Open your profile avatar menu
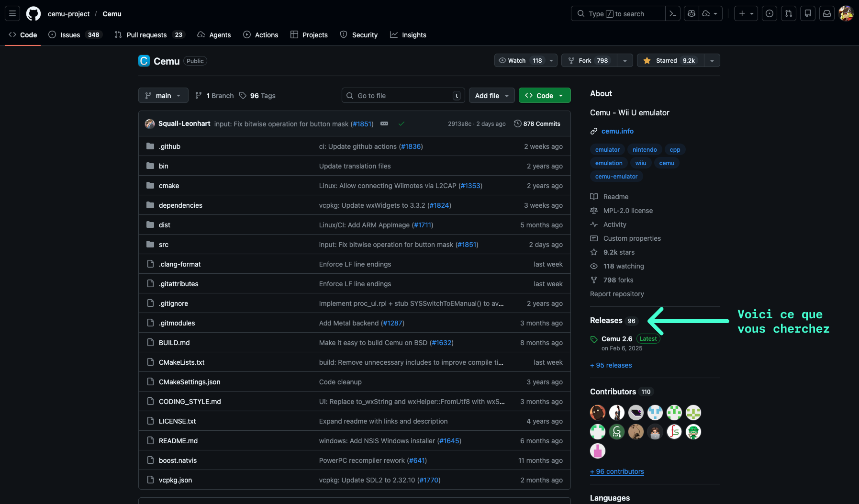Viewport: 859px width, 504px height. coord(846,13)
